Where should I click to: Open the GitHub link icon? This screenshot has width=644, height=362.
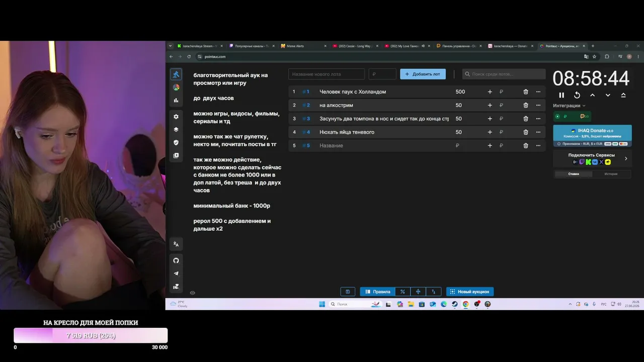(176, 260)
